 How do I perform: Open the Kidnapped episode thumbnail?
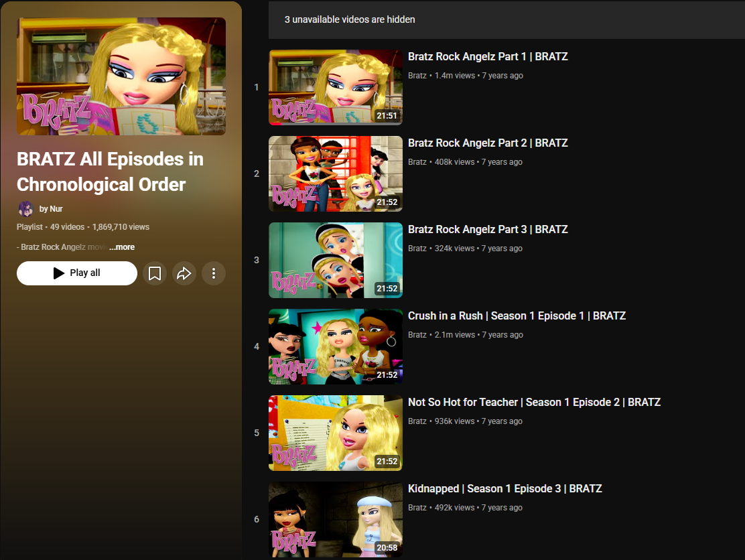(336, 520)
